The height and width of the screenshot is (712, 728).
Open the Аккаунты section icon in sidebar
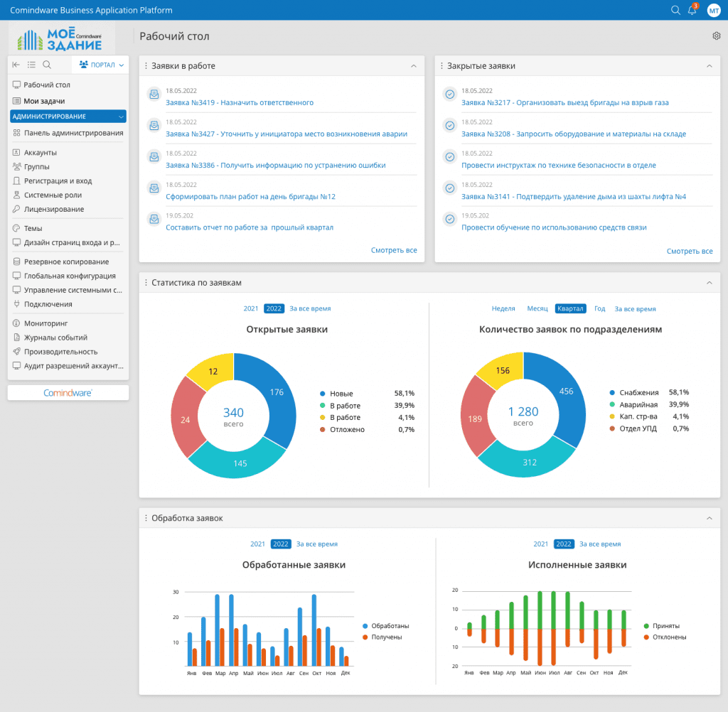(x=16, y=152)
